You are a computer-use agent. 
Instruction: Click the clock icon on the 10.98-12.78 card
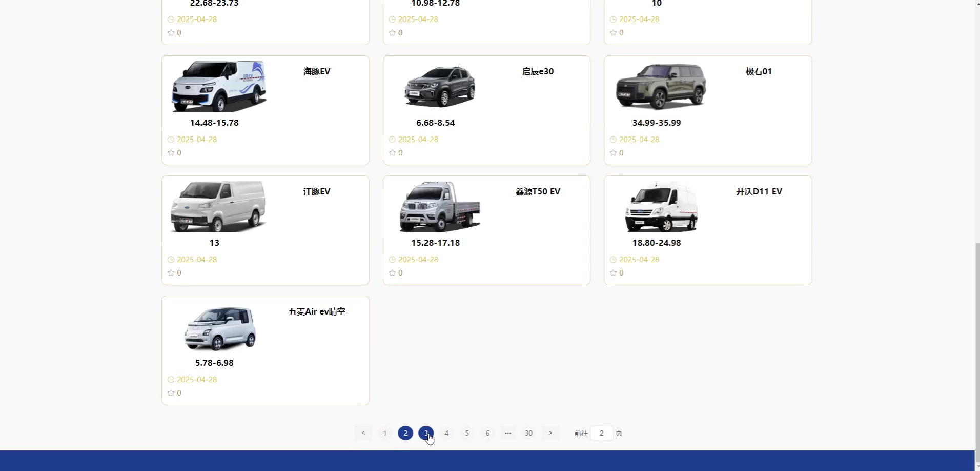tap(392, 19)
